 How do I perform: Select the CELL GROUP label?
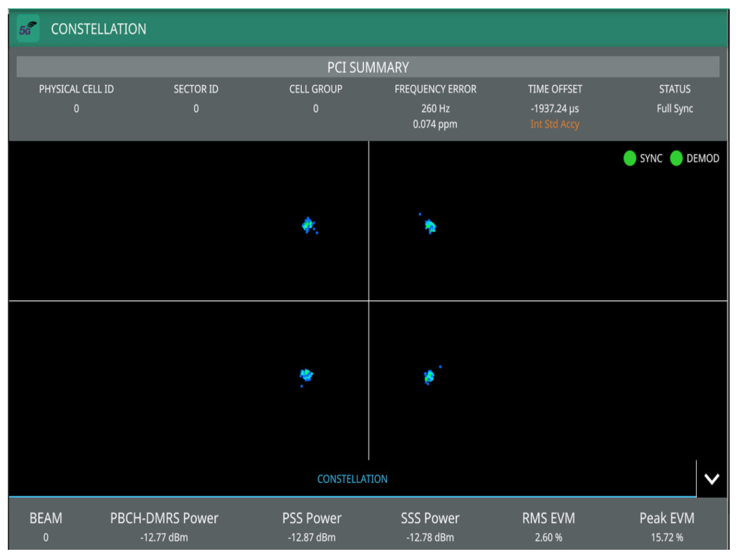click(x=316, y=89)
